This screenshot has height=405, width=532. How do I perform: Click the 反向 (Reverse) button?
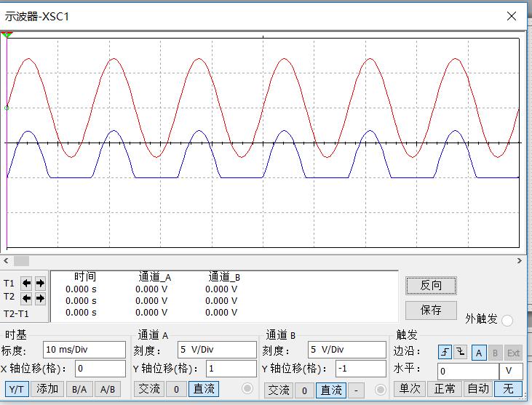pos(431,285)
